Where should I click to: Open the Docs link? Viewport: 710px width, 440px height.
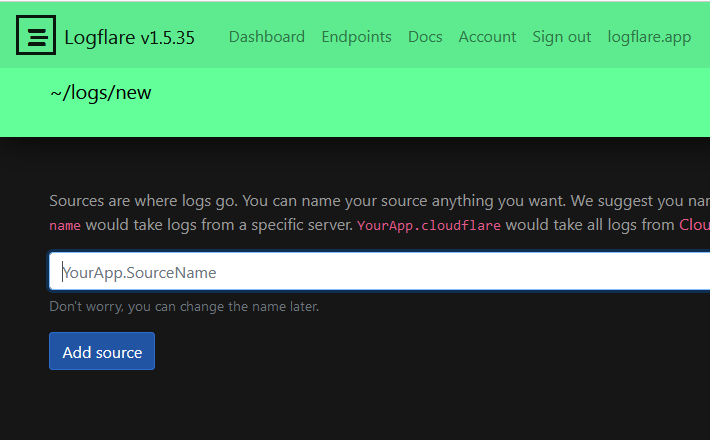425,37
